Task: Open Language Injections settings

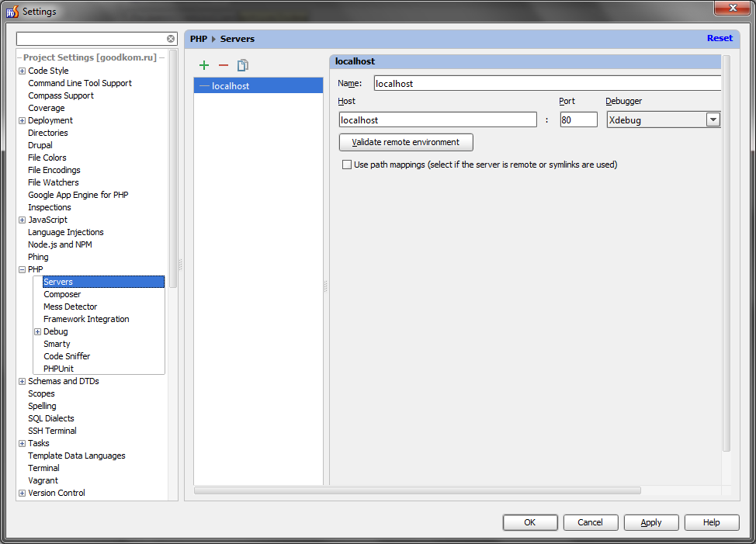Action: click(x=65, y=232)
